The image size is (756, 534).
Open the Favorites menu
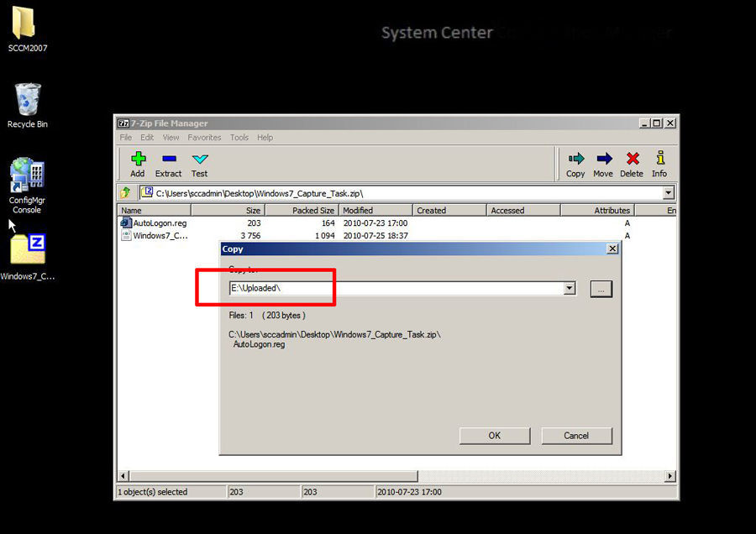204,138
